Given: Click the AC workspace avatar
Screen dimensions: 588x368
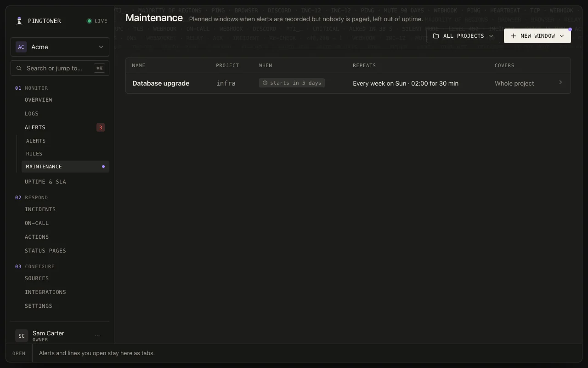Looking at the screenshot, I should click(21, 47).
